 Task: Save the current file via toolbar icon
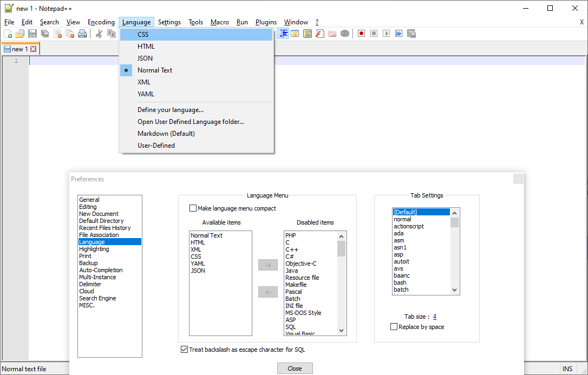32,34
